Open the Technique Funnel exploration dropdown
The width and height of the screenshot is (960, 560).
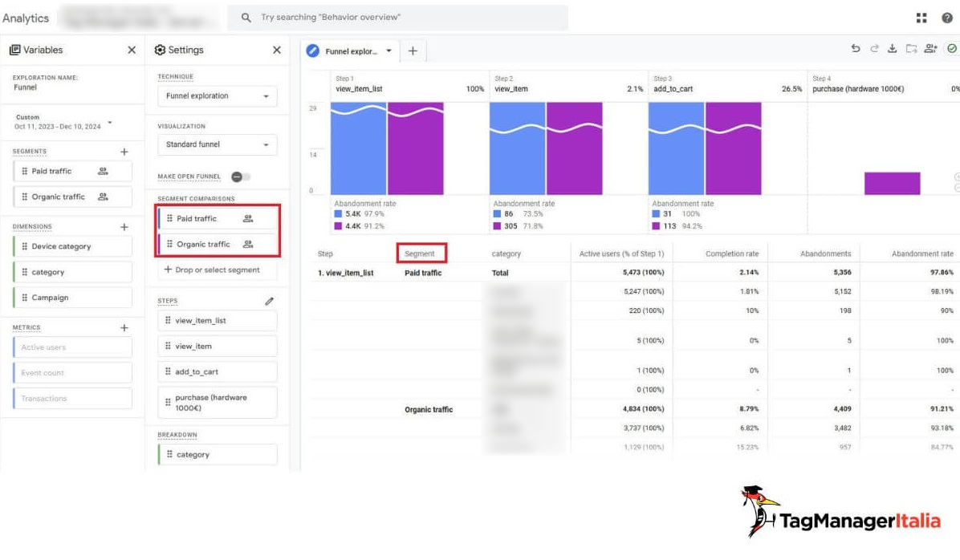tap(218, 96)
